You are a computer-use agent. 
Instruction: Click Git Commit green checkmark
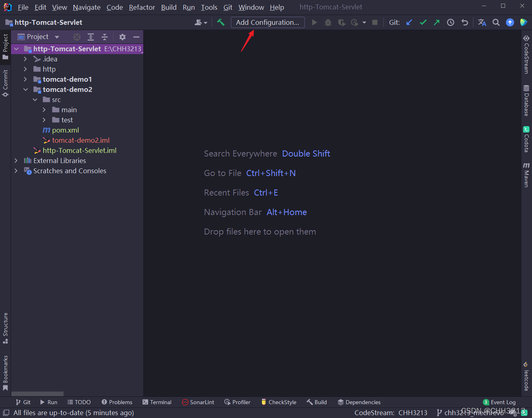(x=423, y=22)
